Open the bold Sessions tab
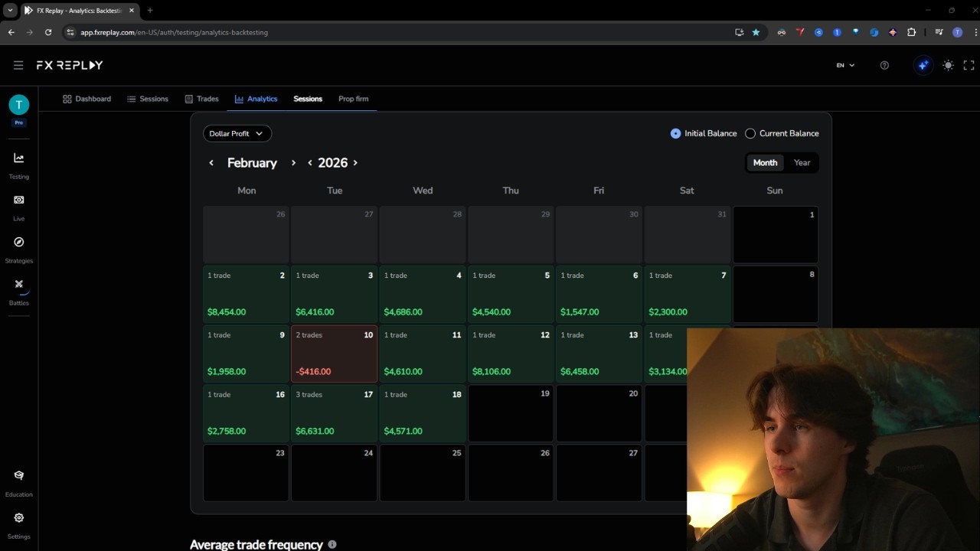Image resolution: width=980 pixels, height=551 pixels. 308,99
